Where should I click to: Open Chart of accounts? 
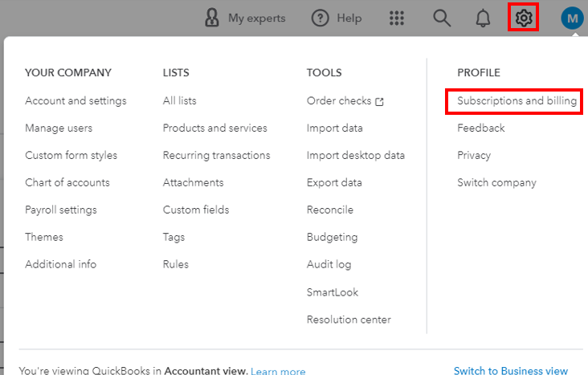(67, 182)
